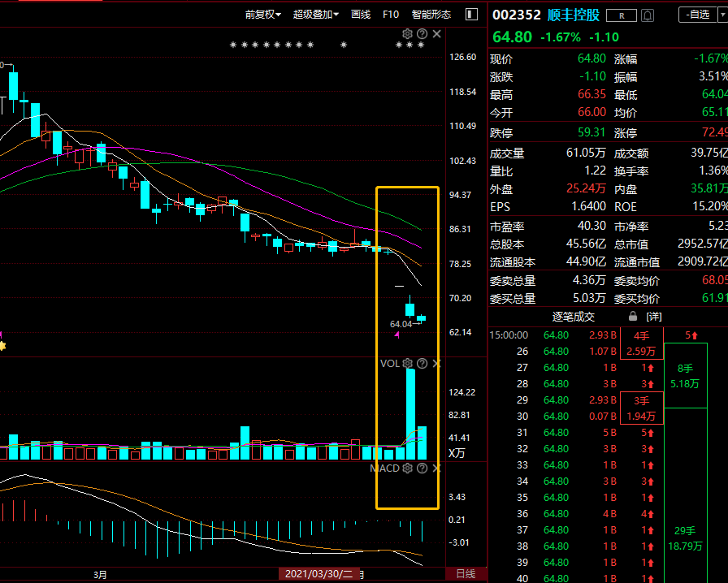Click 64.04 low price label
This screenshot has width=728, height=583.
pos(401,324)
